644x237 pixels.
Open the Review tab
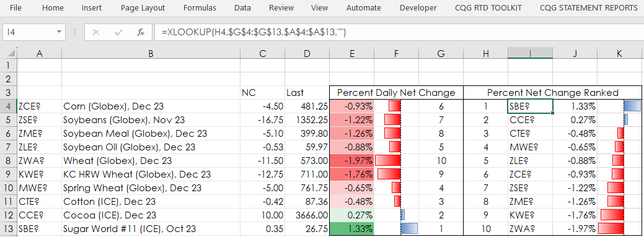pyautogui.click(x=281, y=8)
